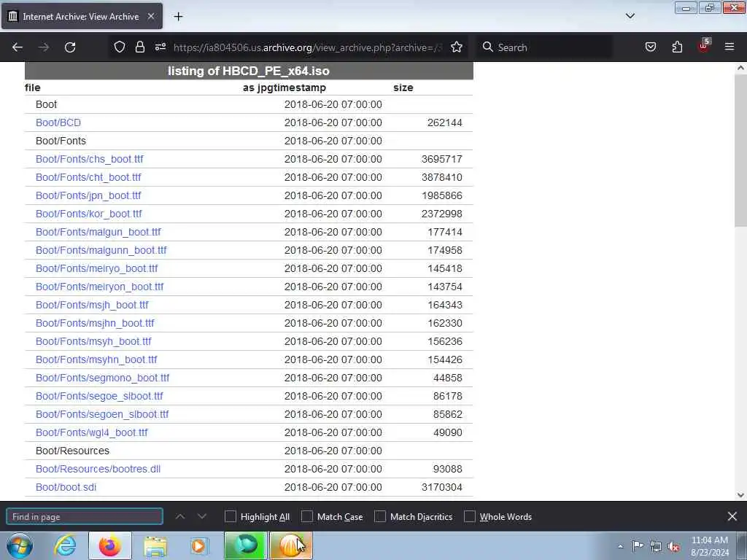Click size value 262144
Viewport: 747px width, 560px height.
click(444, 122)
